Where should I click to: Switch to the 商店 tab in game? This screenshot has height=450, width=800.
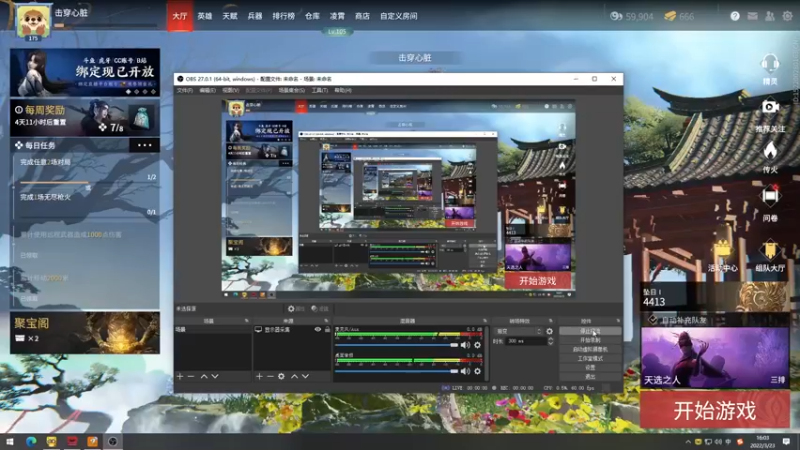362,16
